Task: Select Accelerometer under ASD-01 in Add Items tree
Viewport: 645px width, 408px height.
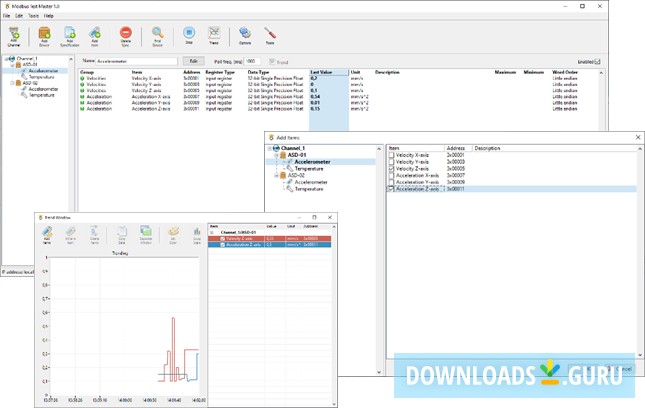Action: pos(312,162)
